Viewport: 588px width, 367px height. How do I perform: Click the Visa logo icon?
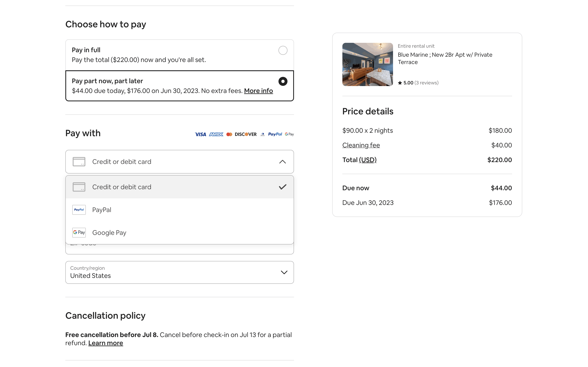pyautogui.click(x=200, y=134)
